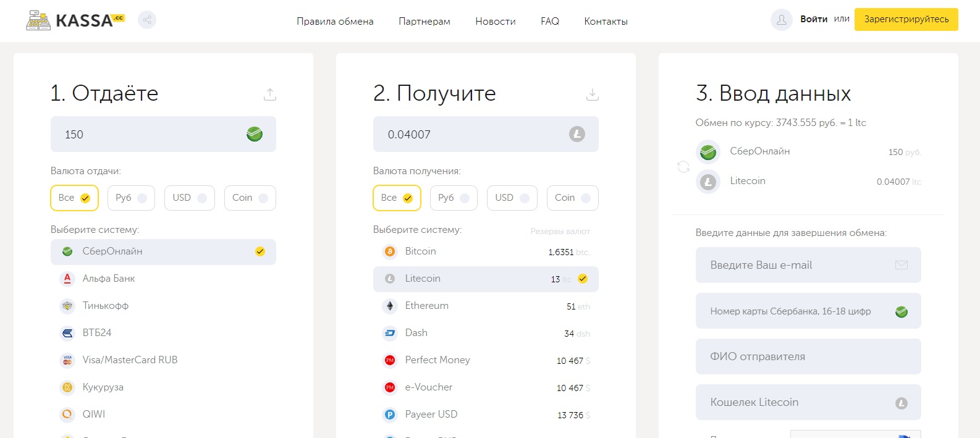Click the Litecoin icon in the summary
Image resolution: width=980 pixels, height=438 pixels.
pyautogui.click(x=708, y=182)
